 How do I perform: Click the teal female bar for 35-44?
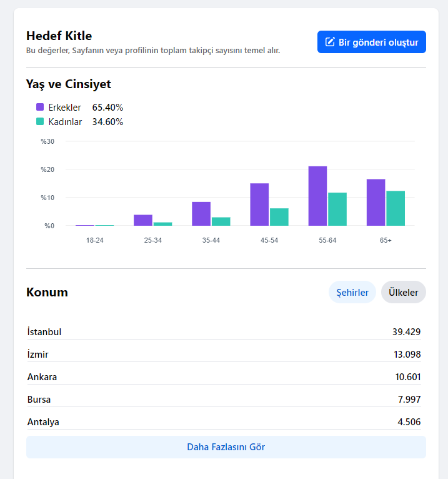(221, 221)
